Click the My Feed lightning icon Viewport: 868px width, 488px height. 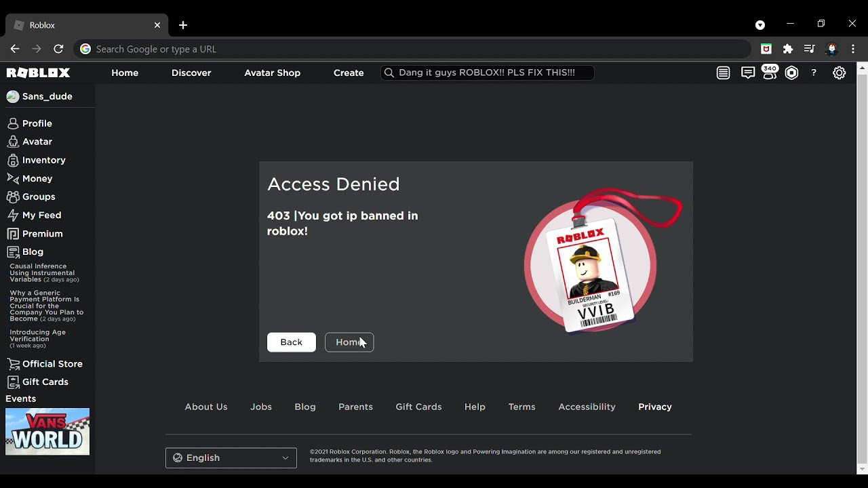pyautogui.click(x=13, y=215)
